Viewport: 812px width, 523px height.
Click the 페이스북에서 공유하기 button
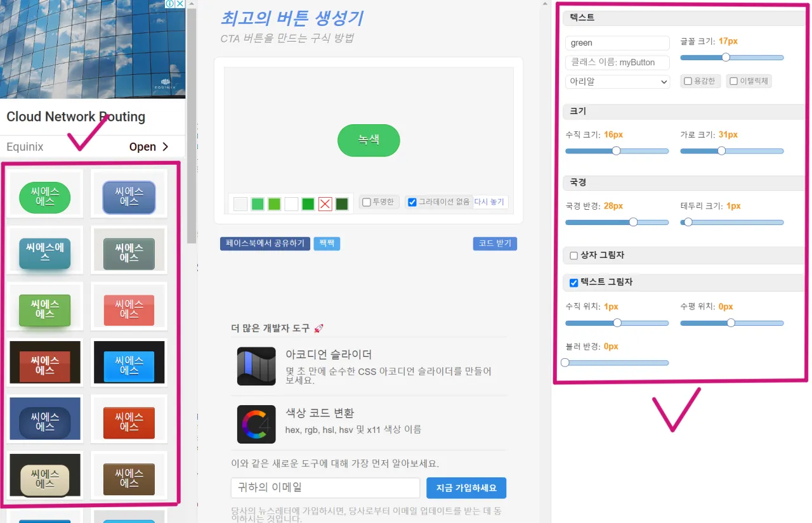coord(265,243)
